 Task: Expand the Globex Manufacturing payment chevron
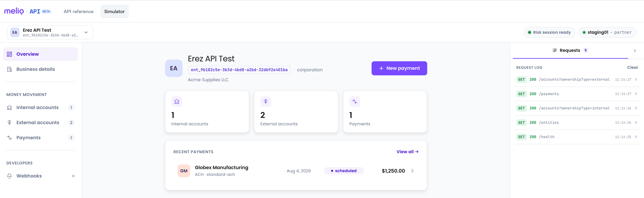pyautogui.click(x=413, y=171)
